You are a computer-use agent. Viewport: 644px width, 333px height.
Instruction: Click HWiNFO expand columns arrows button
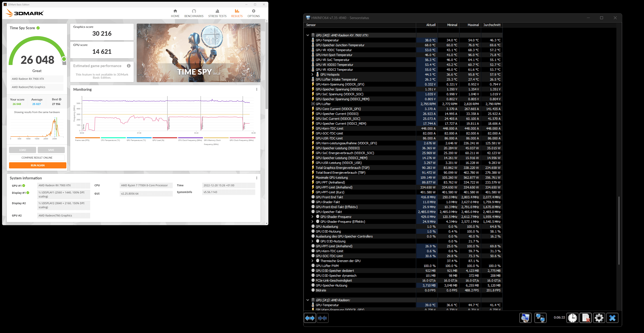pos(310,318)
